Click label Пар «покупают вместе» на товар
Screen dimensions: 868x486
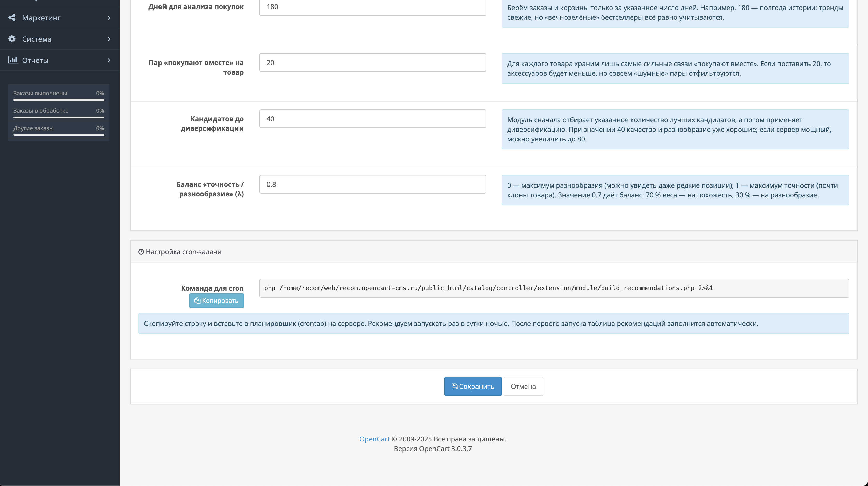196,67
